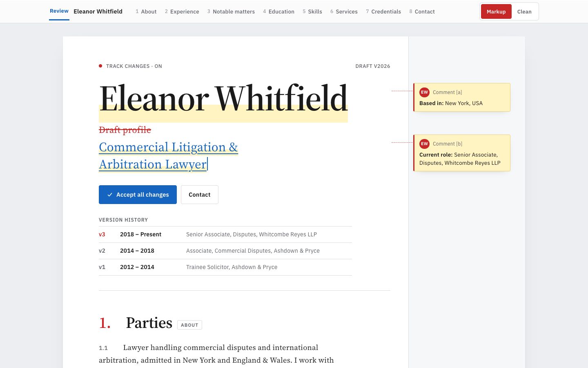Jump to Services in the nav
The width and height of the screenshot is (588, 368).
pyautogui.click(x=344, y=11)
